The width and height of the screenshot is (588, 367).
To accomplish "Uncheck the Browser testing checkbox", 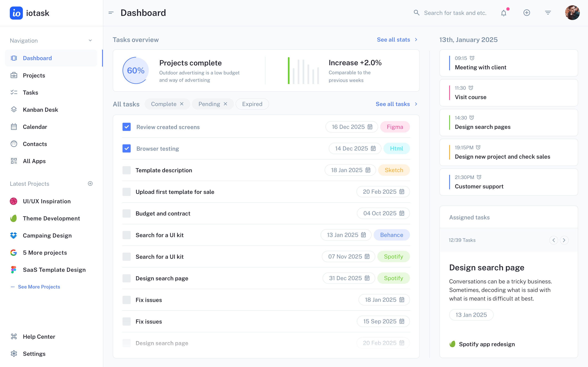I will pos(127,148).
